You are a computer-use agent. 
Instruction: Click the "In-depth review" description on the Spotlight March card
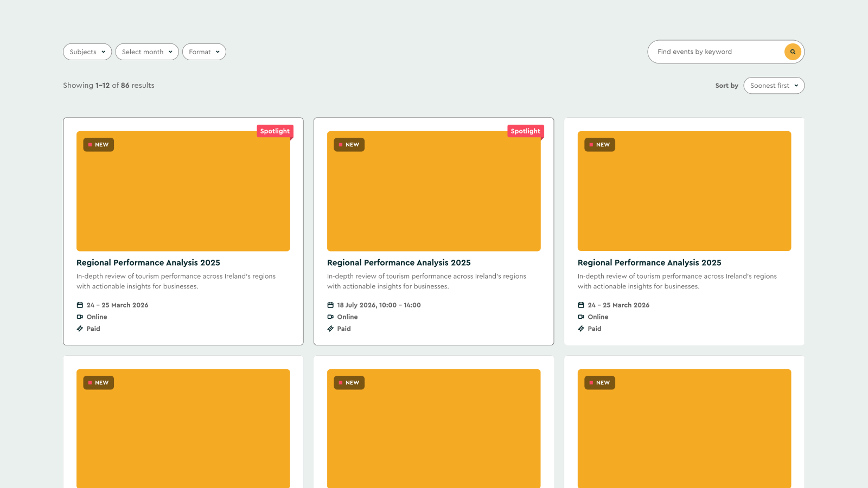(x=176, y=281)
